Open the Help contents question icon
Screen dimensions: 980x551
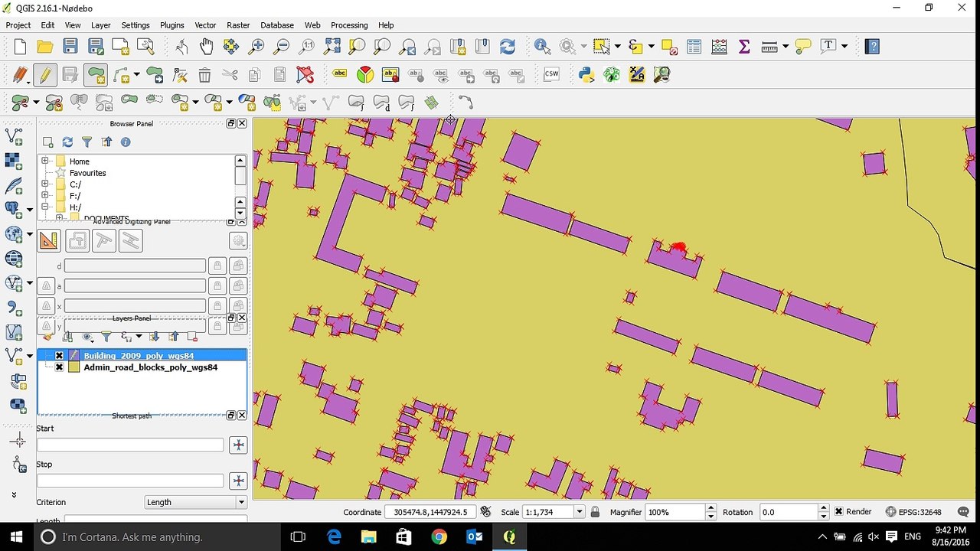tap(872, 47)
